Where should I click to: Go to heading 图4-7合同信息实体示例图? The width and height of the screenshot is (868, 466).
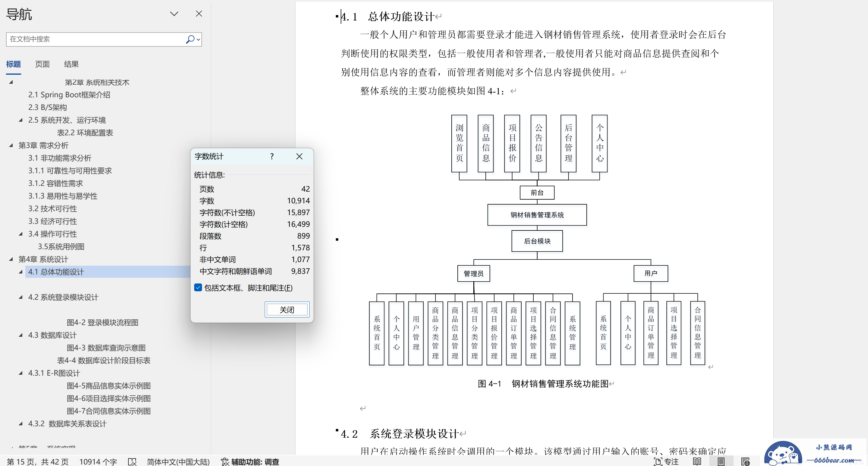[109, 411]
